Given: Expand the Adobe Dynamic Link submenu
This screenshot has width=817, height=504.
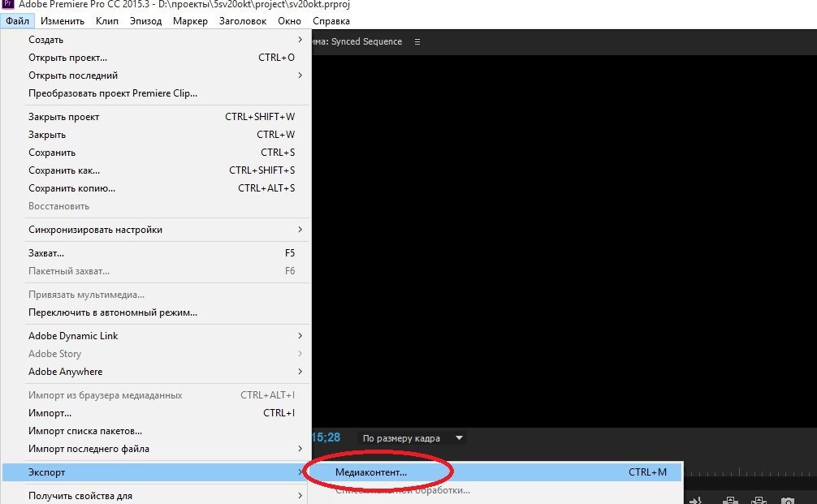Looking at the screenshot, I should pyautogui.click(x=156, y=336).
